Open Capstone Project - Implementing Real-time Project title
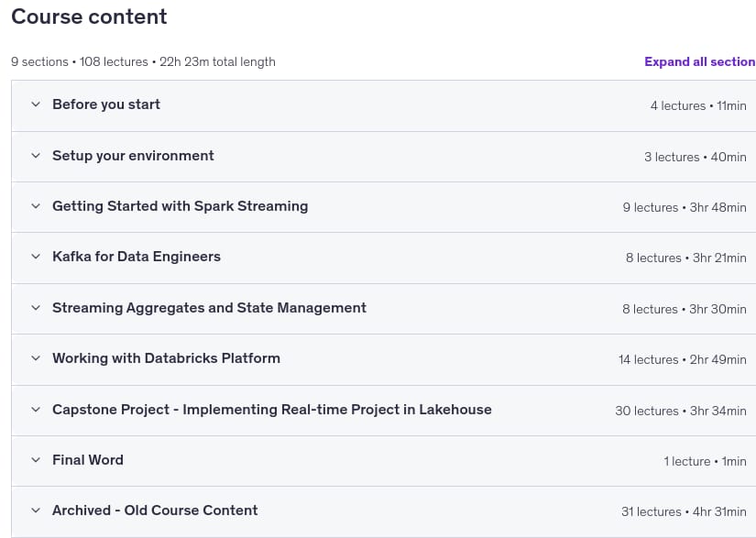The height and width of the screenshot is (538, 756). (272, 410)
